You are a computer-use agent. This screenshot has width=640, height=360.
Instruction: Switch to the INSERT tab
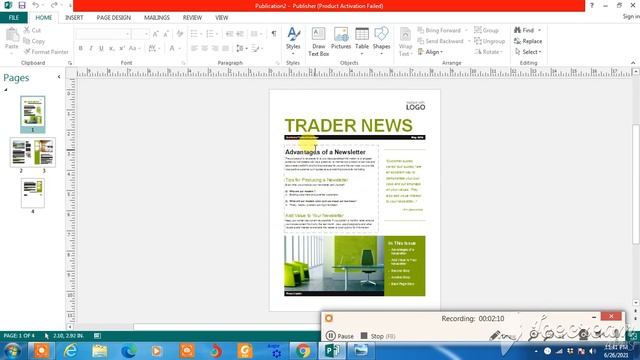click(74, 18)
